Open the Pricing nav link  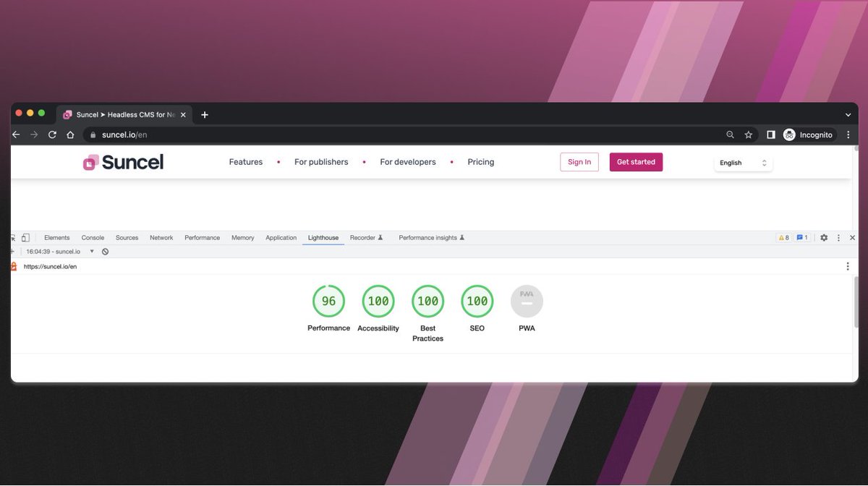[481, 162]
